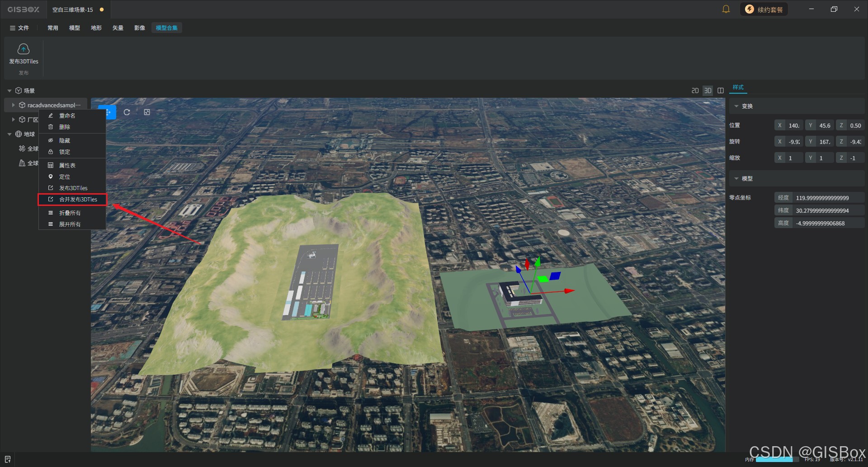Screen dimensions: 868x467
Task: Click the 续约套餐 renew plan button
Action: click(764, 9)
